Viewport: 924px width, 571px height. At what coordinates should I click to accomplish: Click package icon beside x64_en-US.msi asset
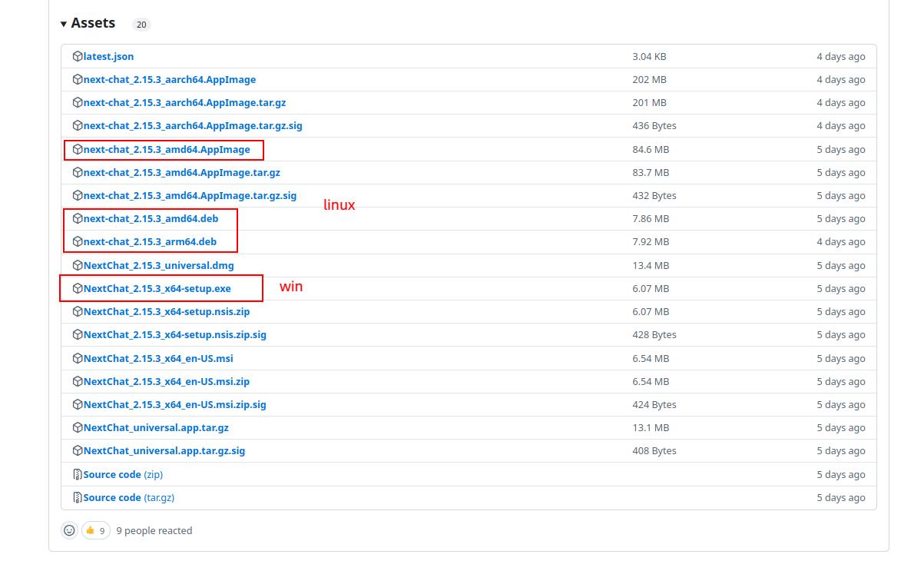(x=78, y=358)
